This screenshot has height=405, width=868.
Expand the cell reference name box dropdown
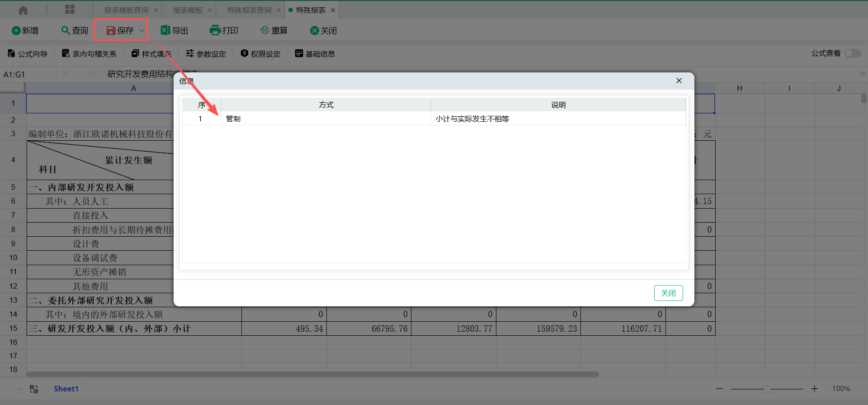tap(50, 74)
